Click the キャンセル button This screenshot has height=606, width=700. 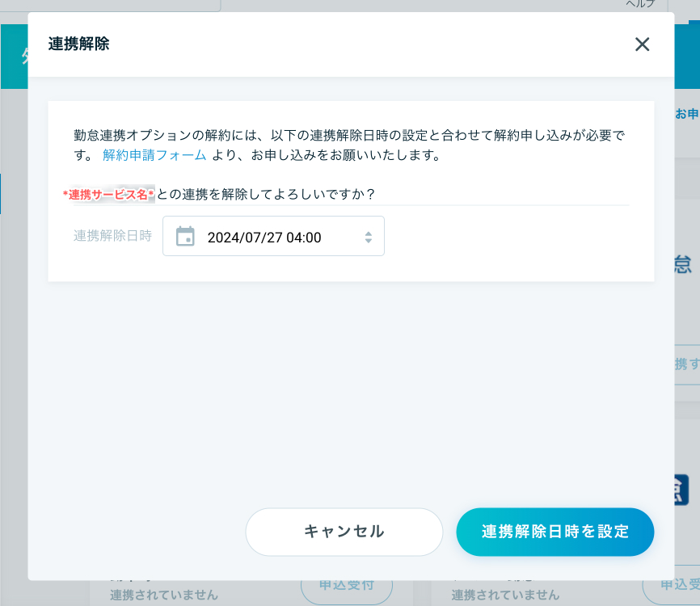pyautogui.click(x=344, y=532)
